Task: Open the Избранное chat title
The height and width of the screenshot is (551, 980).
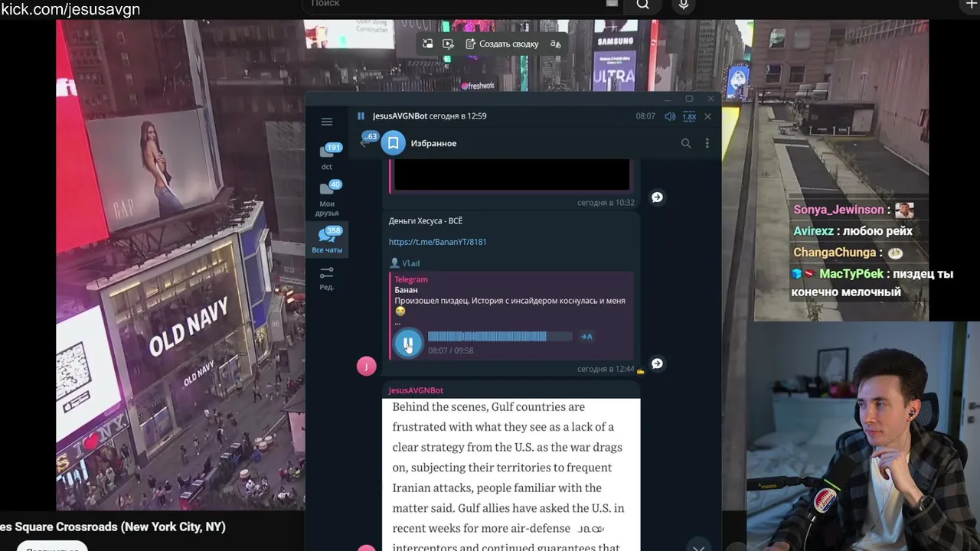Action: pyautogui.click(x=433, y=143)
